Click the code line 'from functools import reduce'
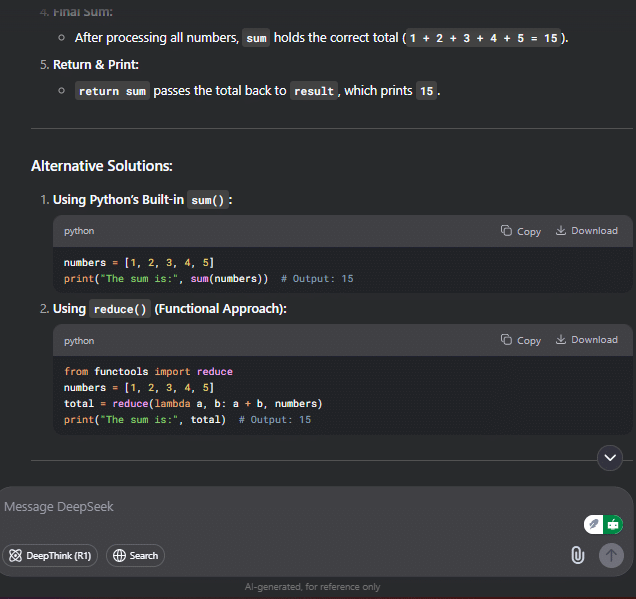This screenshot has height=599, width=636. pyautogui.click(x=148, y=371)
